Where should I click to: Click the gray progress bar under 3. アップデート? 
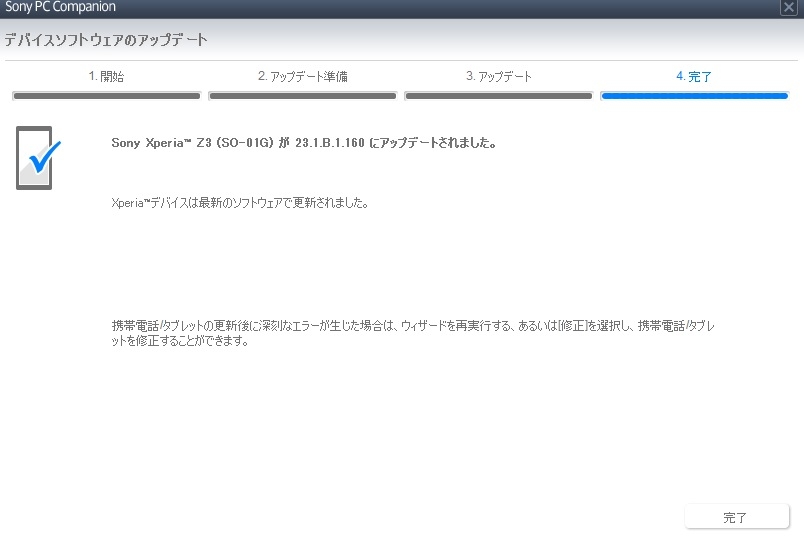(x=498, y=96)
